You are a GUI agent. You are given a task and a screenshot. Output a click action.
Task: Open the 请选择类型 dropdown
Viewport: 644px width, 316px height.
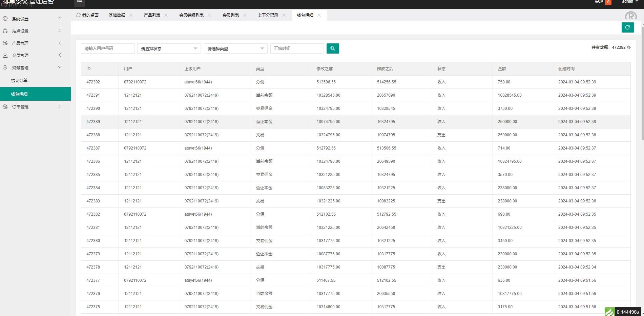pos(235,48)
